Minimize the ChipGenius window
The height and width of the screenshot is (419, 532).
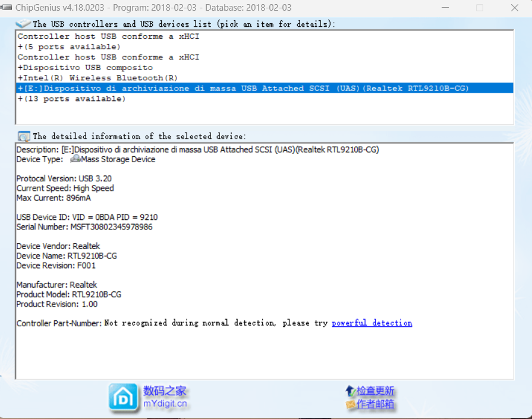445,8
